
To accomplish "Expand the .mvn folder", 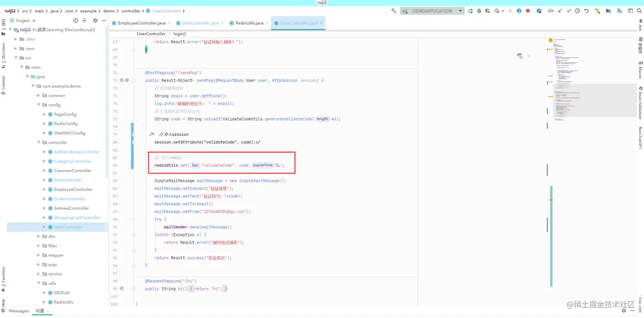I will [16, 49].
